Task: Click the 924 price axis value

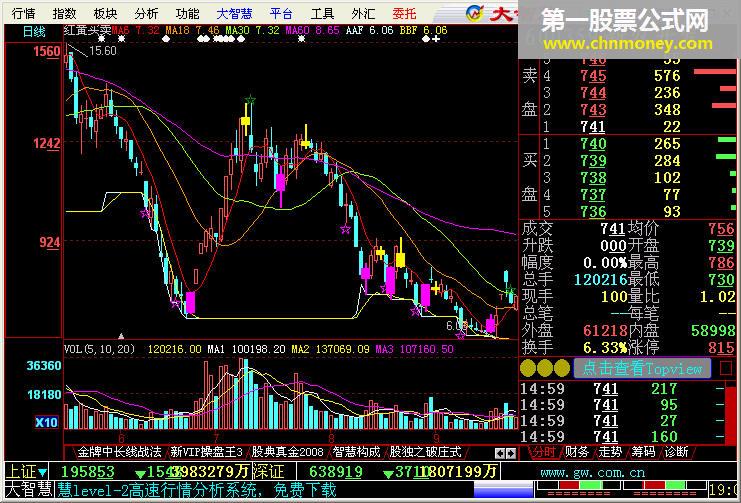Action: [50, 243]
